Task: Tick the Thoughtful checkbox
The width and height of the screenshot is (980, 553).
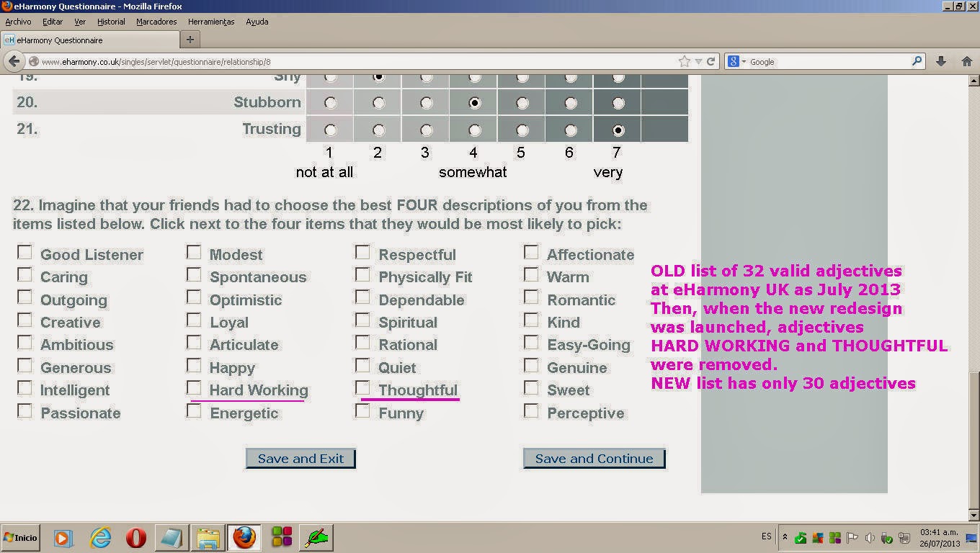Action: pos(362,387)
